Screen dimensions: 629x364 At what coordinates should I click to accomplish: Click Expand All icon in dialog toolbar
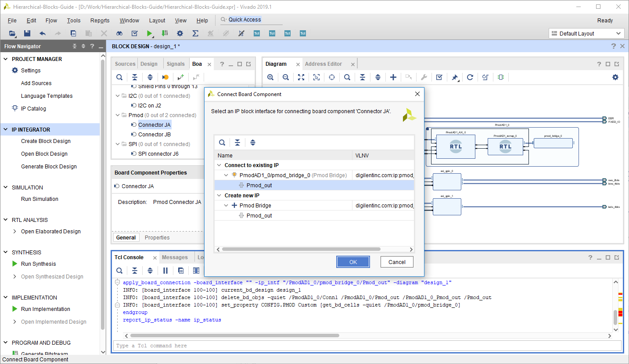pyautogui.click(x=253, y=143)
